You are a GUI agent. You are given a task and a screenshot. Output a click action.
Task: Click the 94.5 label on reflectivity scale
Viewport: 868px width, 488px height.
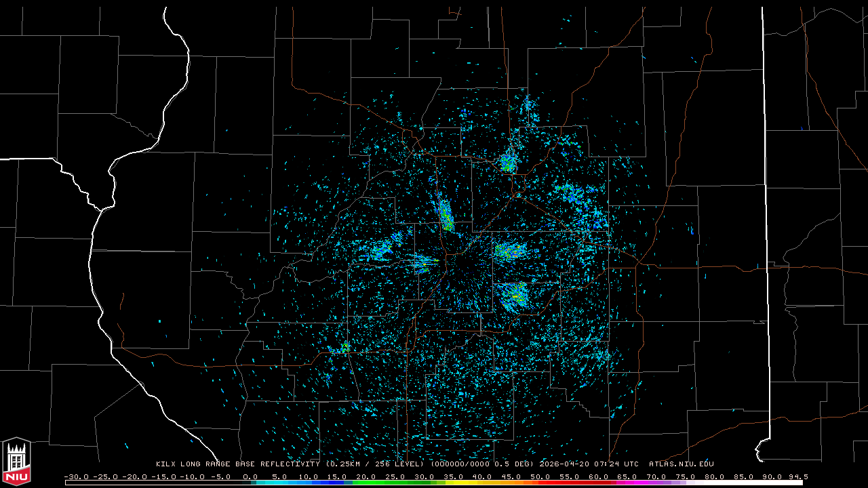click(797, 476)
